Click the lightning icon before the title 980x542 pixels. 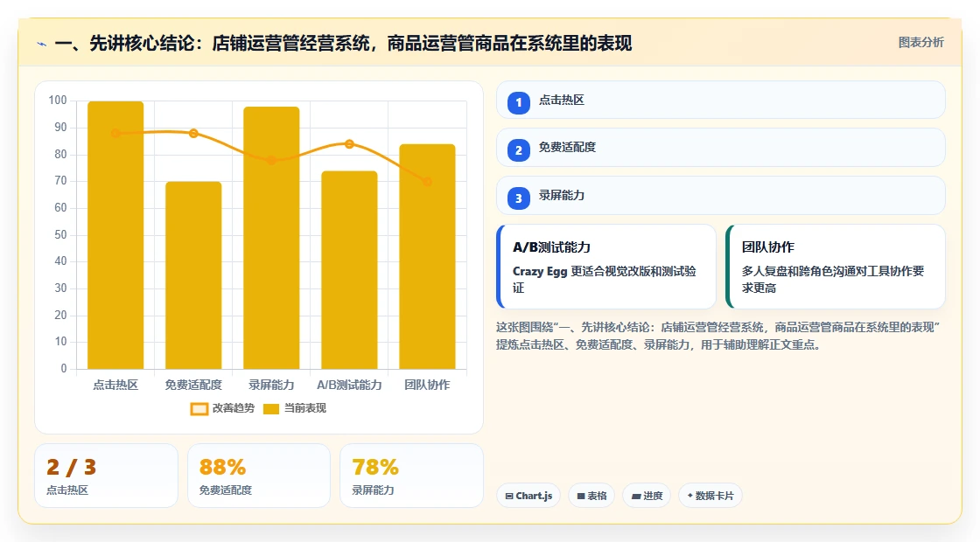[x=42, y=45]
